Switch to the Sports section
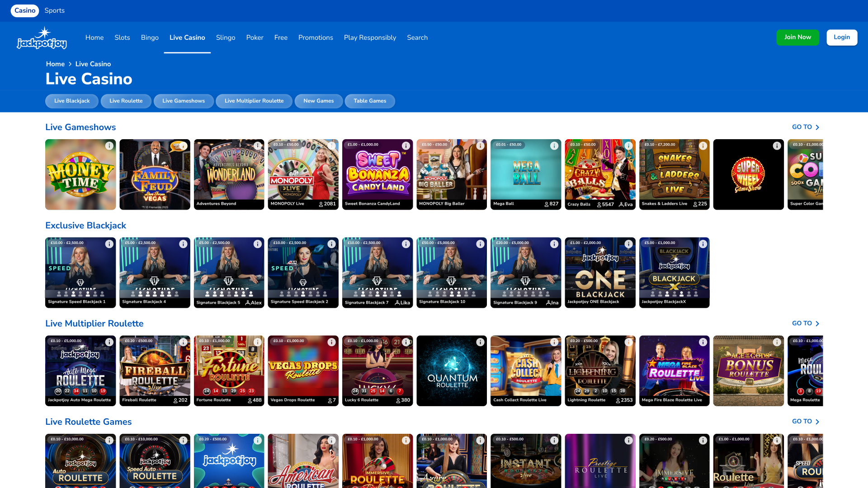 pos(55,10)
